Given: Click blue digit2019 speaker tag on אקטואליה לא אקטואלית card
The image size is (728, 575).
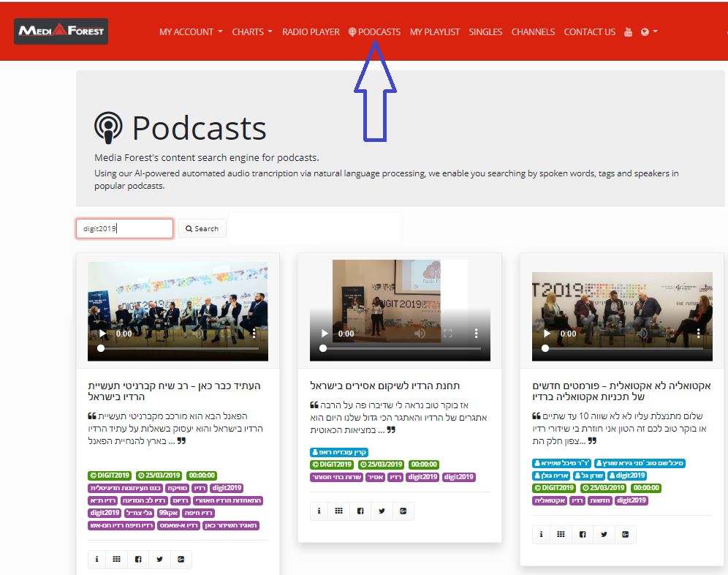Looking at the screenshot, I should [627, 476].
